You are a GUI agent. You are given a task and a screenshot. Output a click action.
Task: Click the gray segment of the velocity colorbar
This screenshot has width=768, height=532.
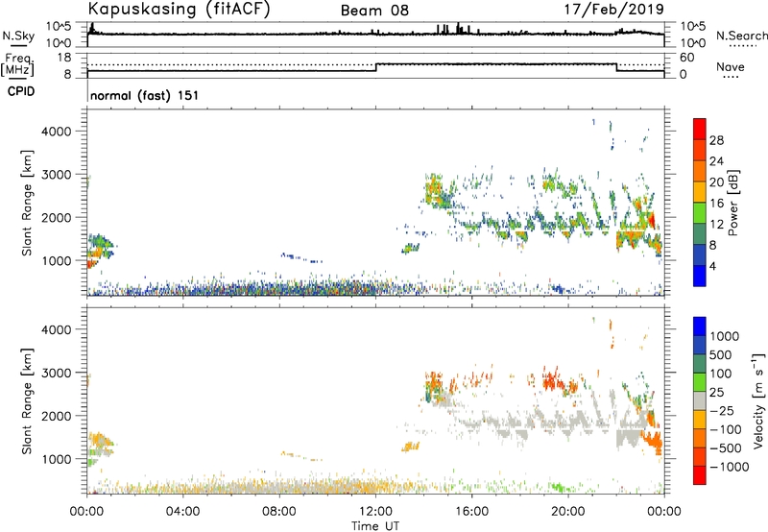700,401
